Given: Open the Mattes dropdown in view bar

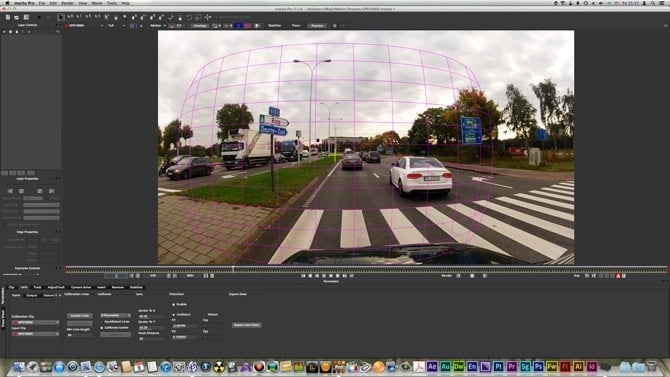Looking at the screenshot, I should 158,26.
